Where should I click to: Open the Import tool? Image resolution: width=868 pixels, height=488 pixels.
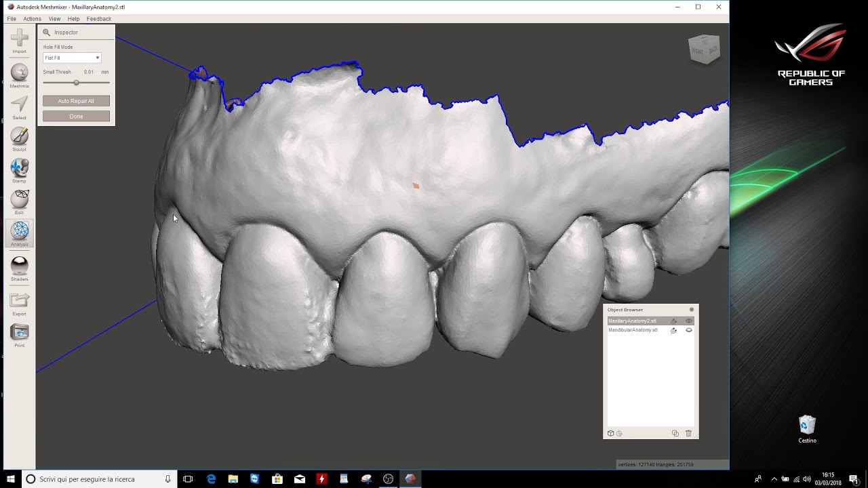19,41
